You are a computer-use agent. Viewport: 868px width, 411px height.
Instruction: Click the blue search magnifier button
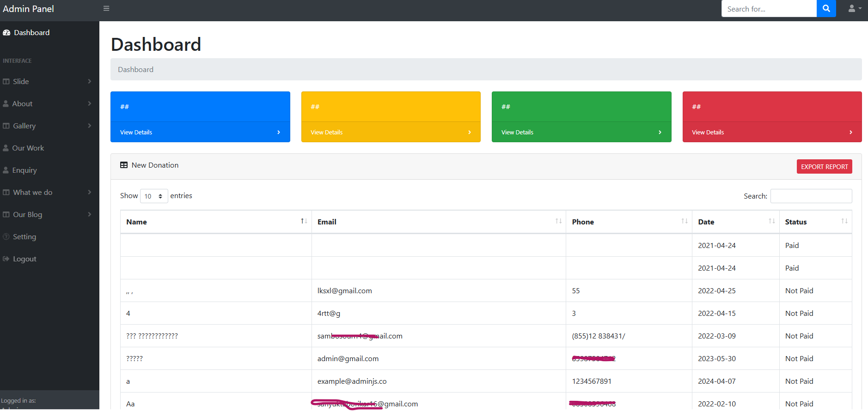point(826,9)
